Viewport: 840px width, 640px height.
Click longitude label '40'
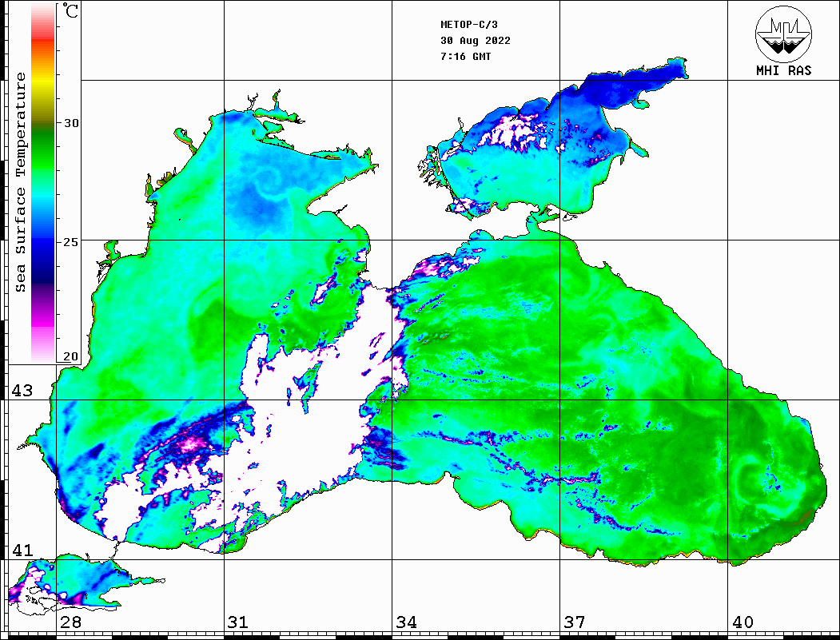point(742,622)
